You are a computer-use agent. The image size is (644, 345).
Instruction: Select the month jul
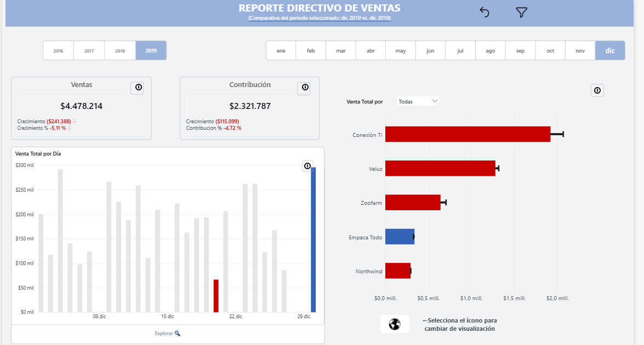pyautogui.click(x=460, y=50)
